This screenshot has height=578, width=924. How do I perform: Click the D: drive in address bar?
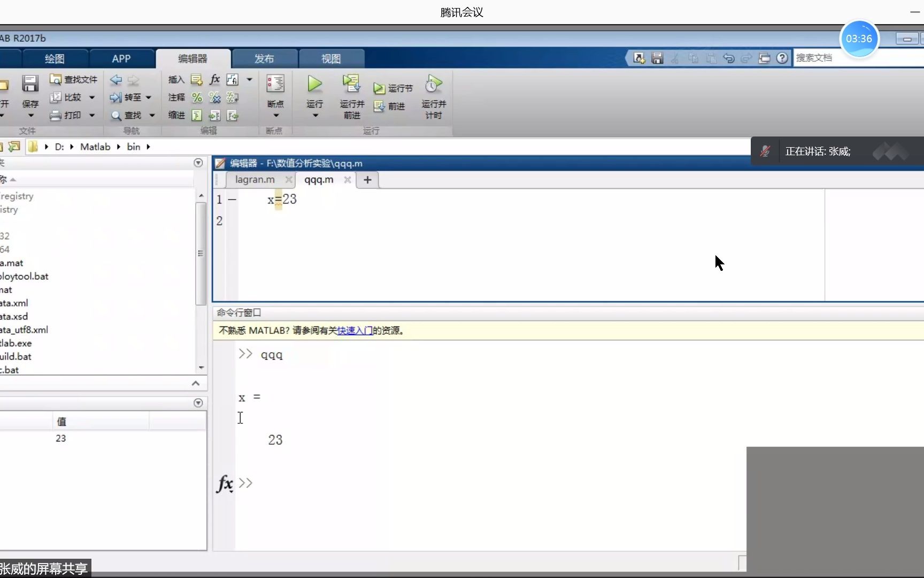click(x=59, y=147)
